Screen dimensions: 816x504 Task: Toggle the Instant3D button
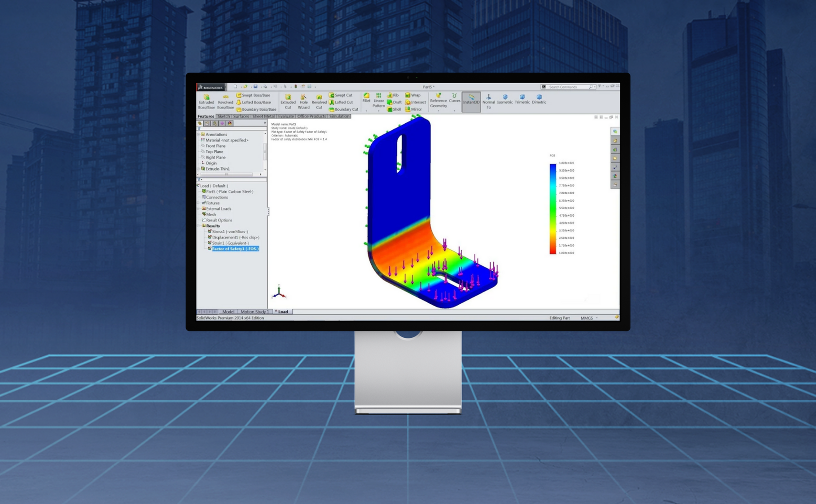coord(471,102)
